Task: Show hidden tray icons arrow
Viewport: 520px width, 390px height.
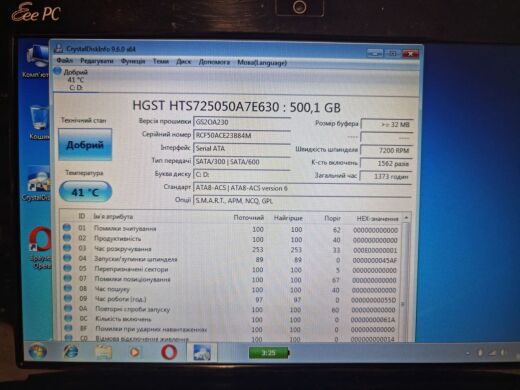Action: click(x=468, y=353)
